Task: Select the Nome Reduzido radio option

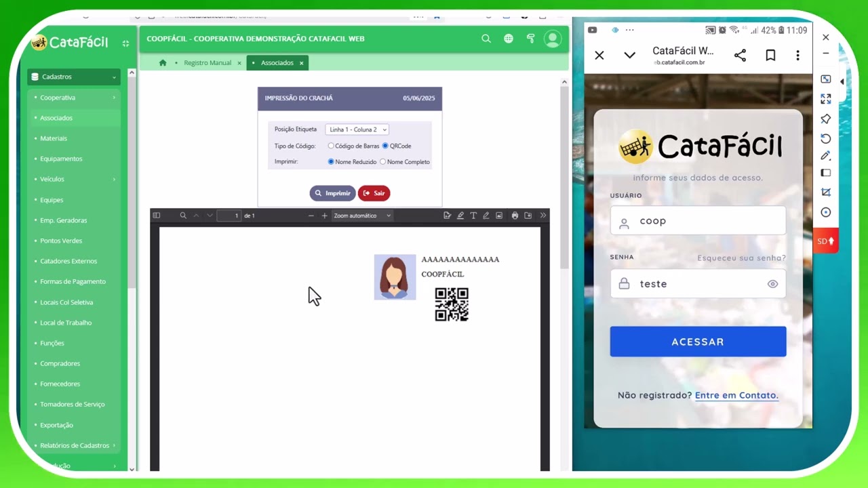Action: click(331, 162)
